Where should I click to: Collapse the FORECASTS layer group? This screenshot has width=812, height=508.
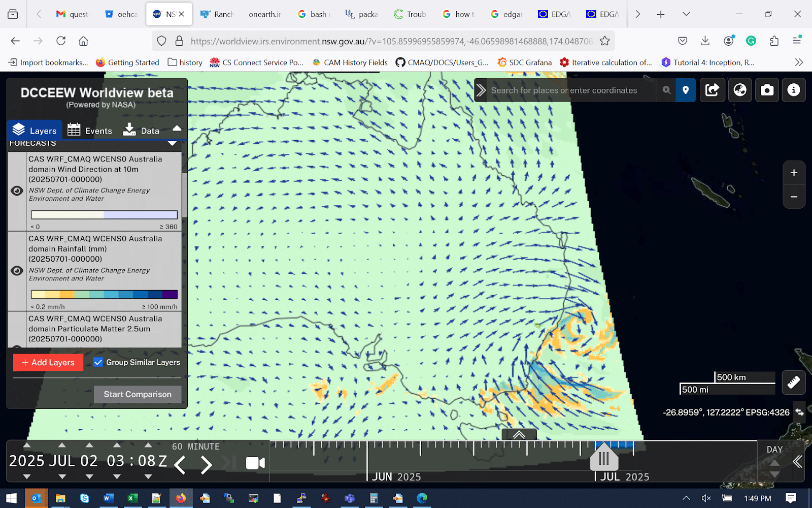pyautogui.click(x=172, y=143)
